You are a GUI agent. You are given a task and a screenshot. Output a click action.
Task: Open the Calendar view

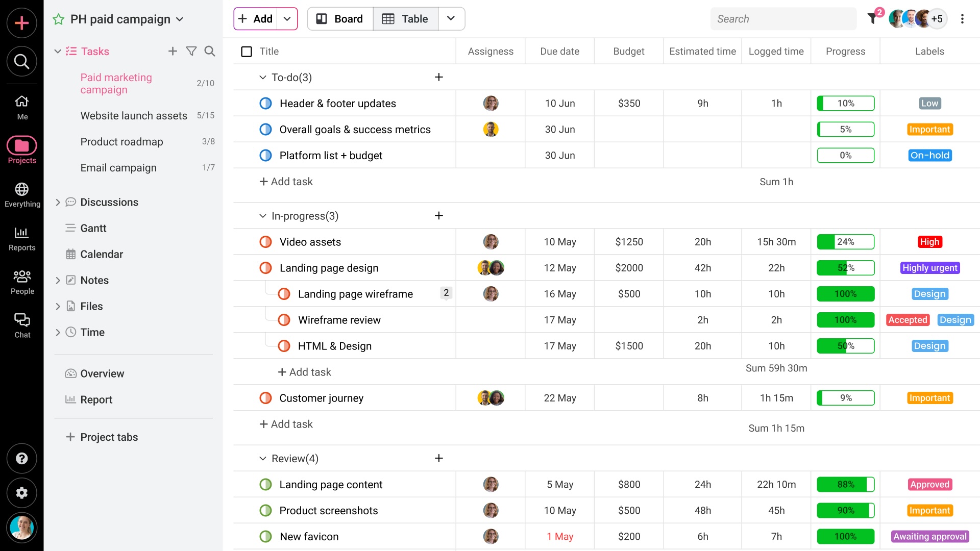(x=101, y=254)
